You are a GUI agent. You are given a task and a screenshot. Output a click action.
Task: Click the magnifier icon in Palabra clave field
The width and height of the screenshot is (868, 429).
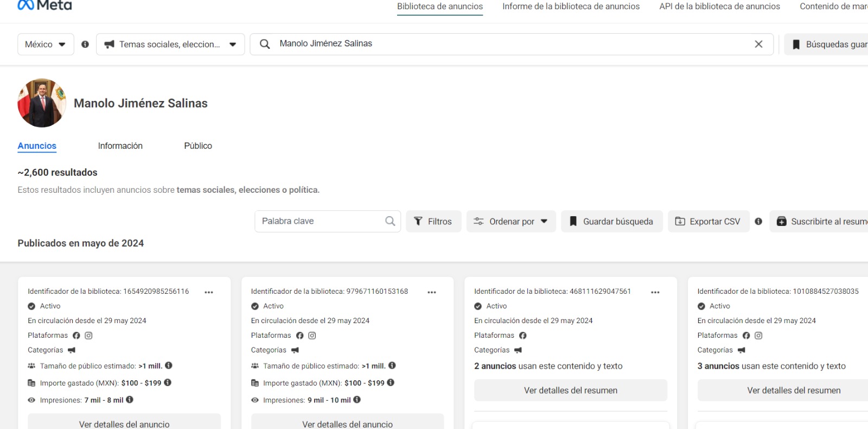click(390, 221)
